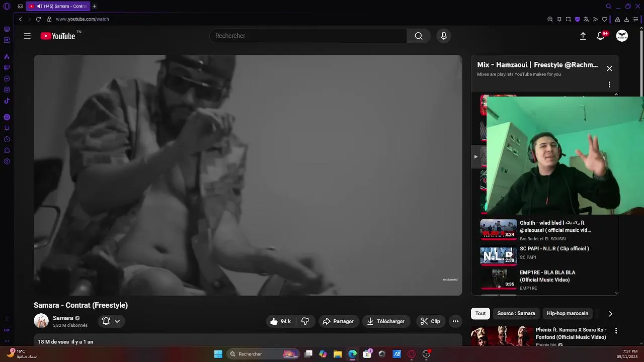Open Twitch in the Opera sidebar
The image size is (644, 362).
click(x=7, y=67)
